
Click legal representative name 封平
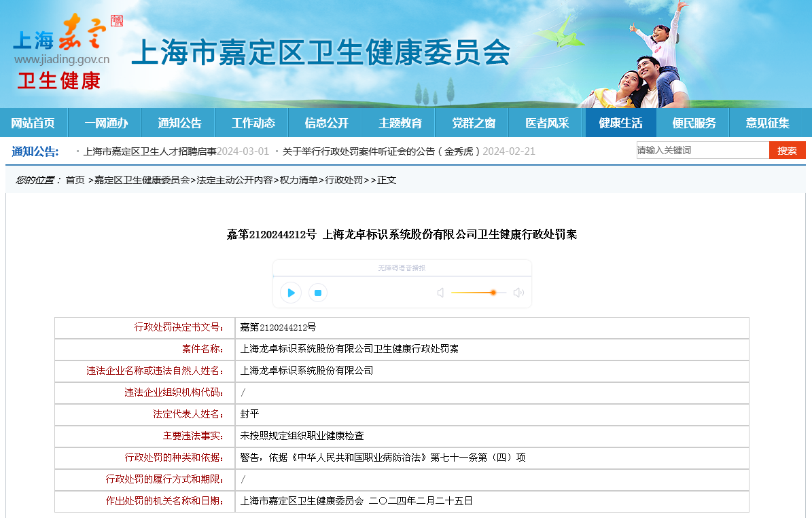pos(249,415)
